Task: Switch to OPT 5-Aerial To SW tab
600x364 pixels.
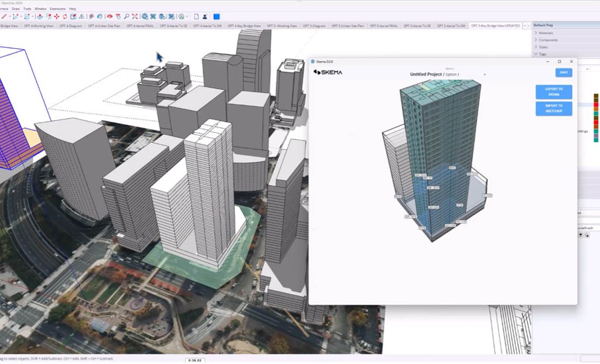Action: point(451,26)
